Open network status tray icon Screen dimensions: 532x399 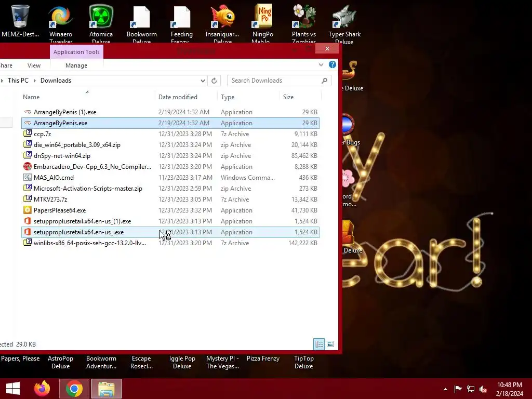click(x=471, y=389)
